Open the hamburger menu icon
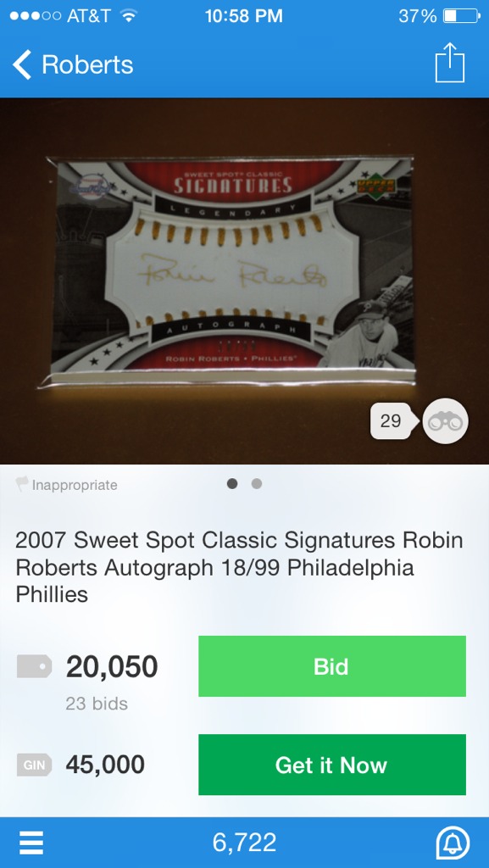 tap(31, 843)
